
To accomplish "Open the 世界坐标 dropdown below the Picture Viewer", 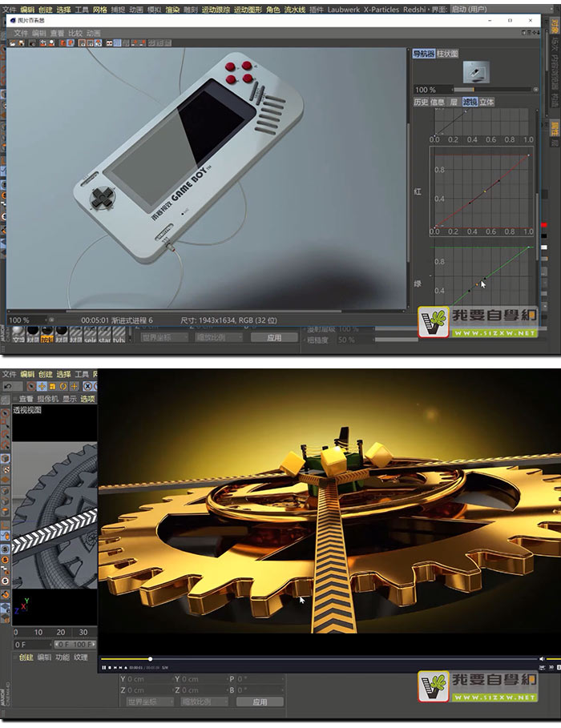I will point(164,337).
